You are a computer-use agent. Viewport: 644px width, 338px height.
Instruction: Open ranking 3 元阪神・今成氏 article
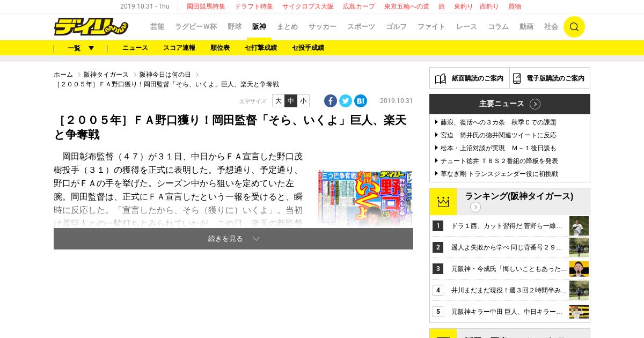coord(509,269)
